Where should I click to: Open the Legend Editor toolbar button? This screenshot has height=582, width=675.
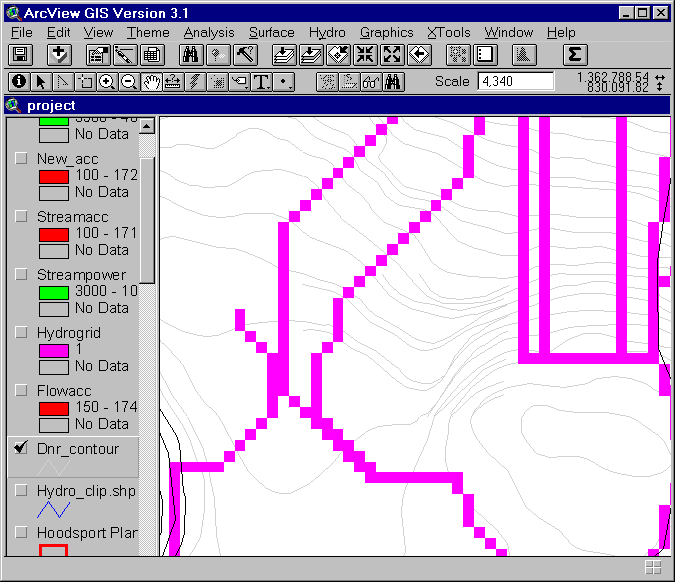coord(125,55)
